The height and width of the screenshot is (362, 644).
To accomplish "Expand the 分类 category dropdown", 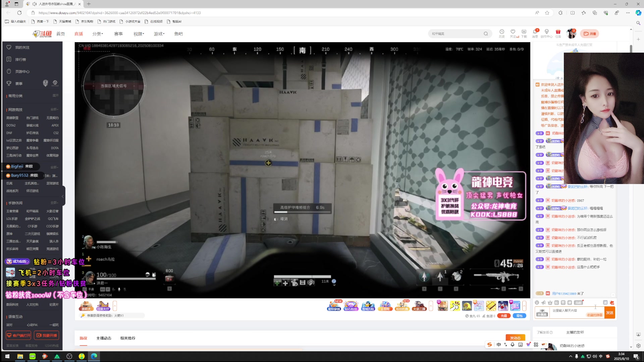I will (98, 34).
